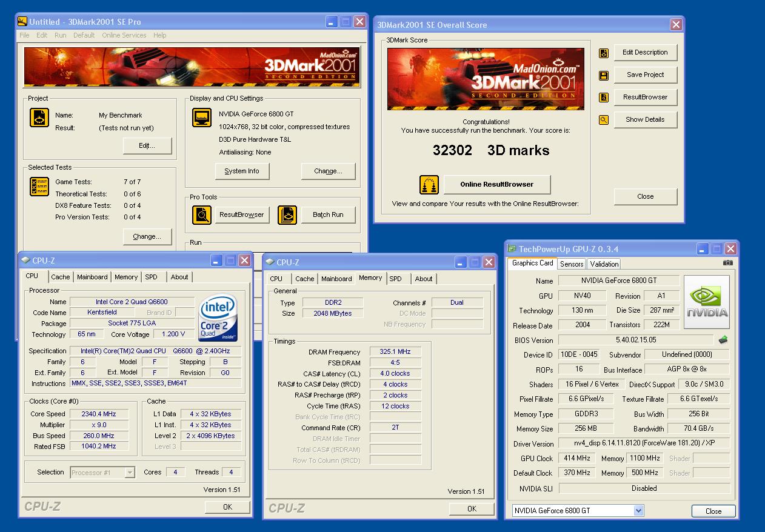
Task: Click the Edit... button in Project section
Action: 147,146
